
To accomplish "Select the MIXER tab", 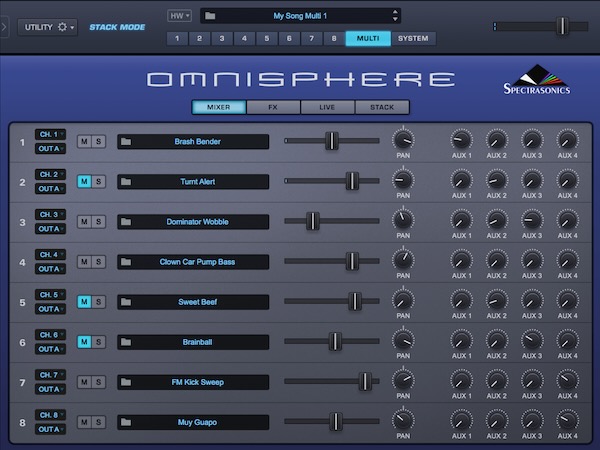I will (218, 108).
